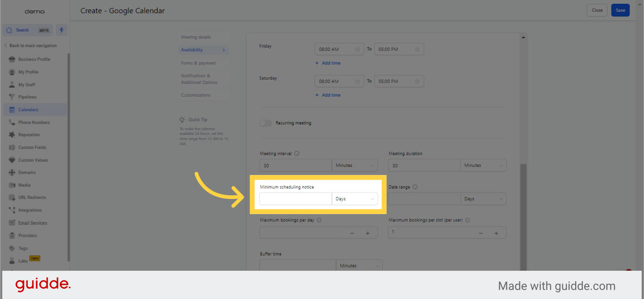Click the Minimum scheduling notice input field
The height and width of the screenshot is (299, 644).
coord(296,199)
